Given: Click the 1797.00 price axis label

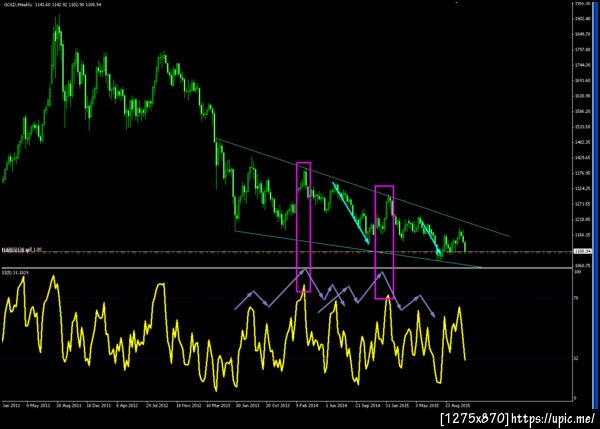Looking at the screenshot, I should pos(582,49).
